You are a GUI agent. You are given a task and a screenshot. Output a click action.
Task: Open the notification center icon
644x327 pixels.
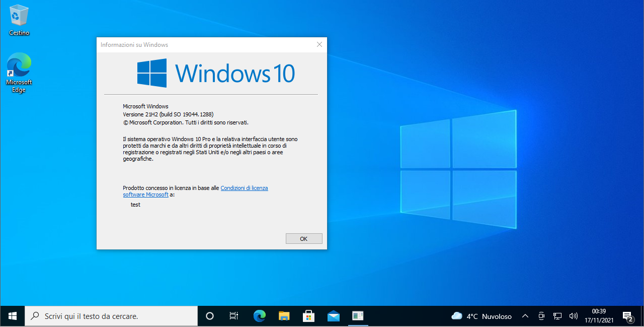click(628, 316)
